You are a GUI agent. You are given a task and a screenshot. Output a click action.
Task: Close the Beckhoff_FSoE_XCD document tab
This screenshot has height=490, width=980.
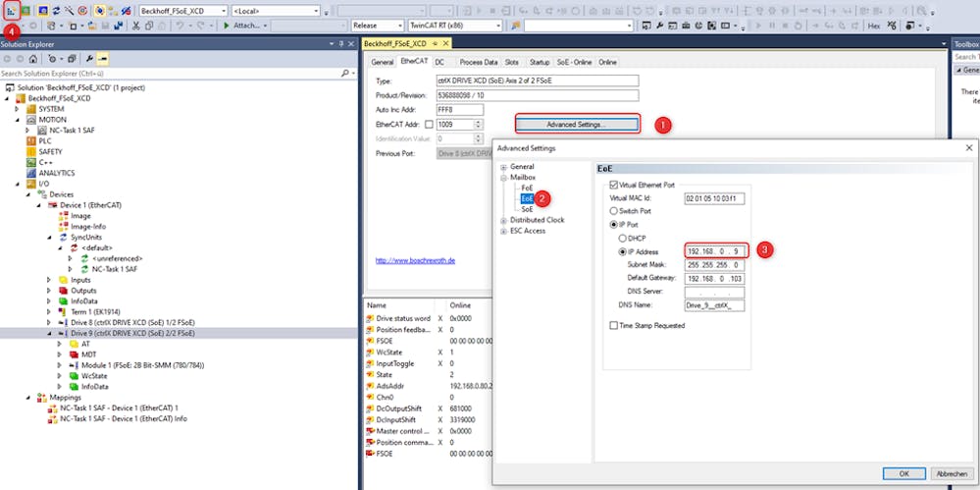click(445, 44)
